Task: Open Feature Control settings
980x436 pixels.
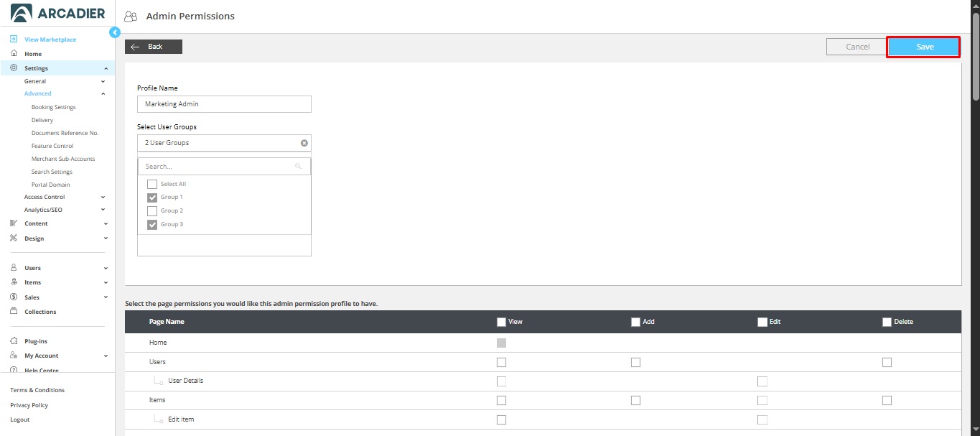Action: point(52,146)
